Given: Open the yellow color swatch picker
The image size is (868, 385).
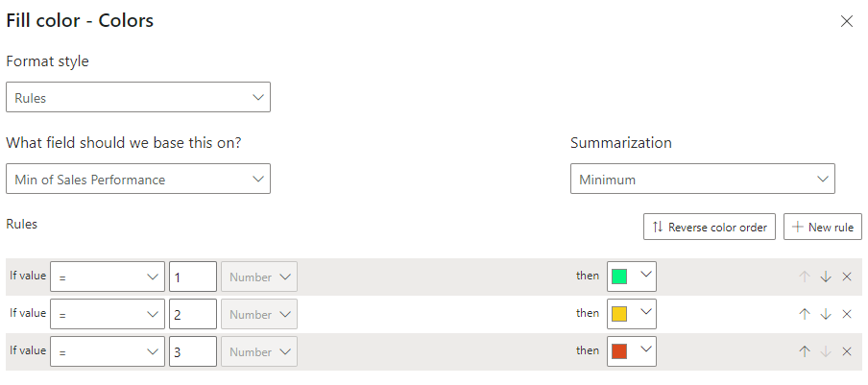Looking at the screenshot, I should 632,314.
